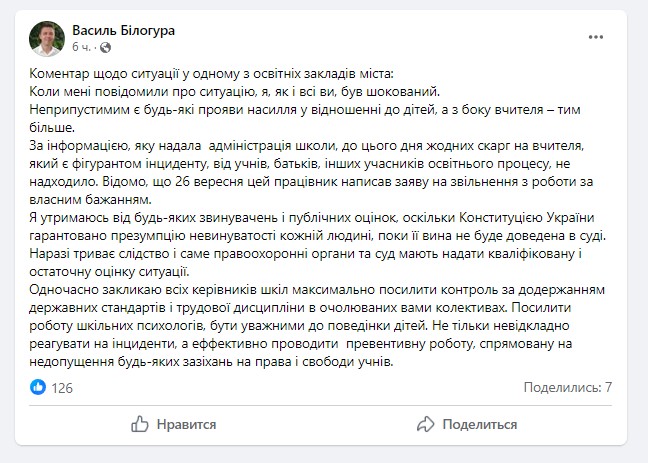Screen dimensions: 648x463
Task: Click the paragraph starting "За інформацією, яку надала"
Action: point(300,146)
